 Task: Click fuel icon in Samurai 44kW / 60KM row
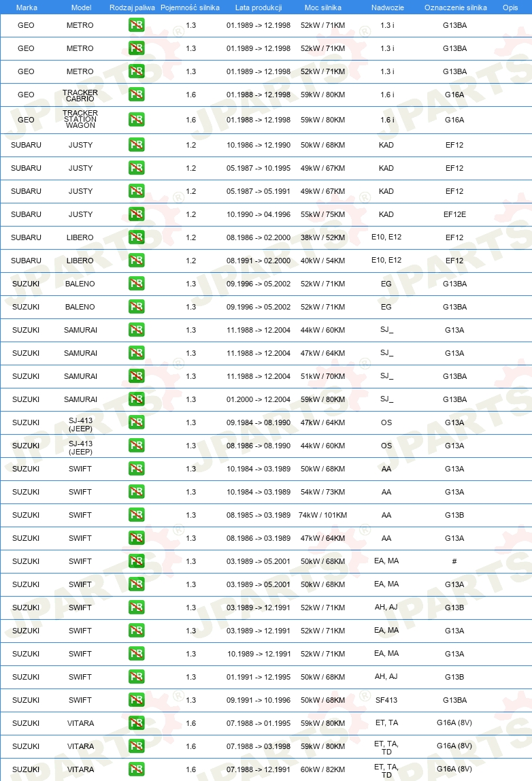[137, 330]
